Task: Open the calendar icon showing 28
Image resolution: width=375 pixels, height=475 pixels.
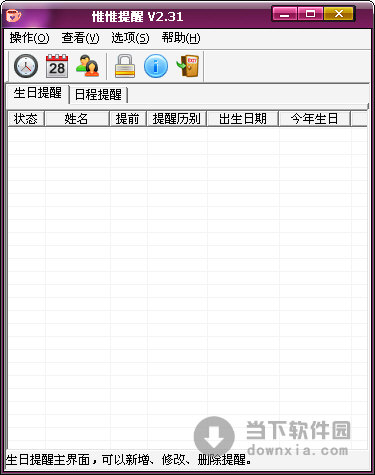Action: (57, 66)
